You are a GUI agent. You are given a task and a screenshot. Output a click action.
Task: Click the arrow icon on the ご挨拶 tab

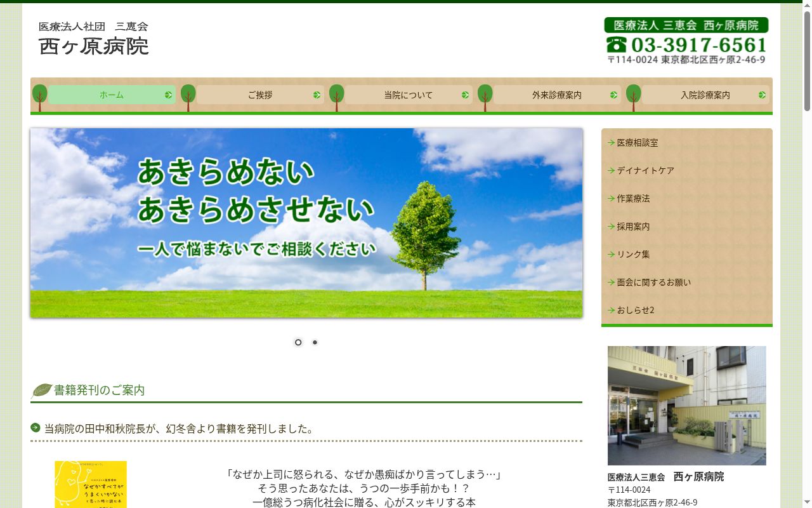point(317,95)
